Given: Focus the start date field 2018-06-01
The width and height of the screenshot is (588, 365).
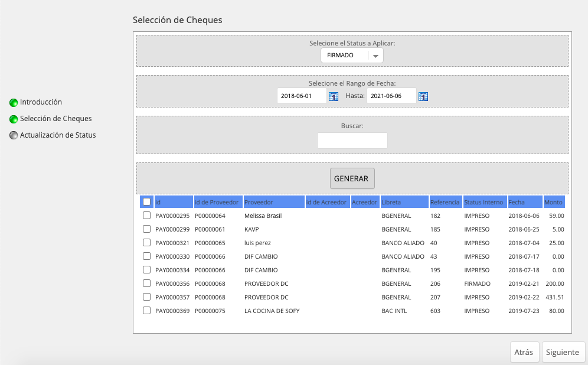Looking at the screenshot, I should (x=302, y=96).
